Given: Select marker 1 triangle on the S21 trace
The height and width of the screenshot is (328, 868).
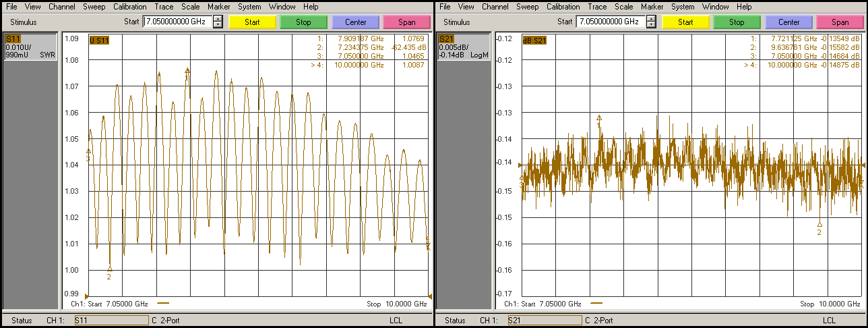Looking at the screenshot, I should click(599, 117).
